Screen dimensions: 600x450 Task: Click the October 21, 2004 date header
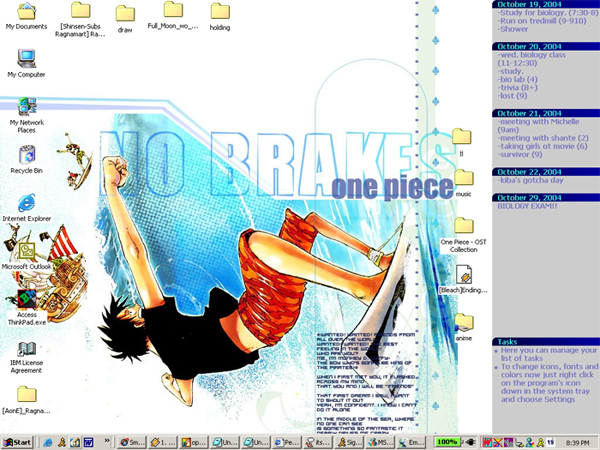tap(546, 113)
